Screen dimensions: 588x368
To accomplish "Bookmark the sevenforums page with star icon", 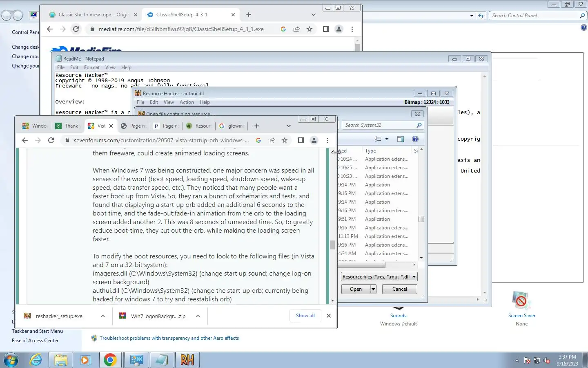I will click(x=285, y=140).
